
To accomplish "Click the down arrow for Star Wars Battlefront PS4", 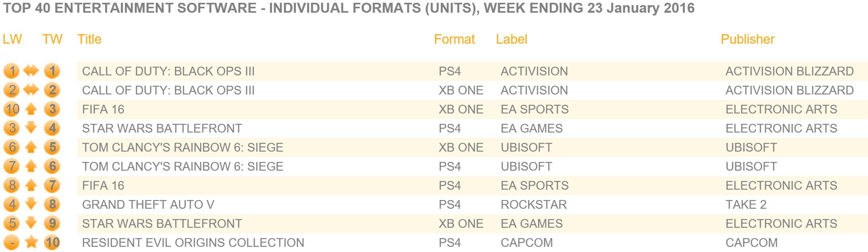I will point(31,128).
